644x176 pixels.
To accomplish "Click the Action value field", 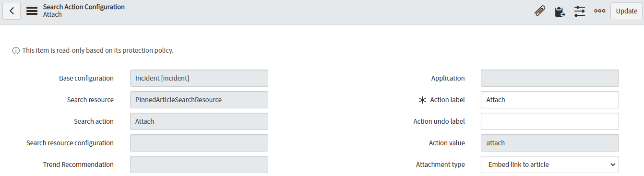I will click(x=550, y=143).
